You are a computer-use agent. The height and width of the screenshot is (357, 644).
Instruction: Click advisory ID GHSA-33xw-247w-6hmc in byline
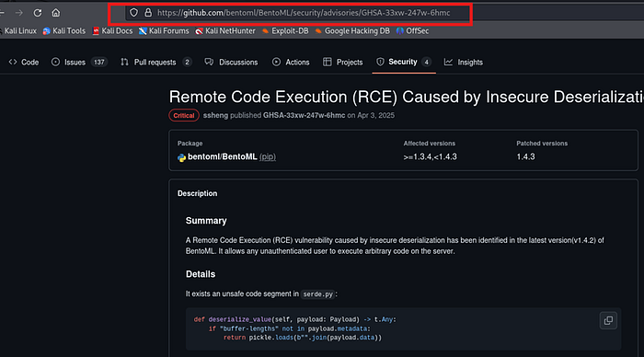point(304,115)
